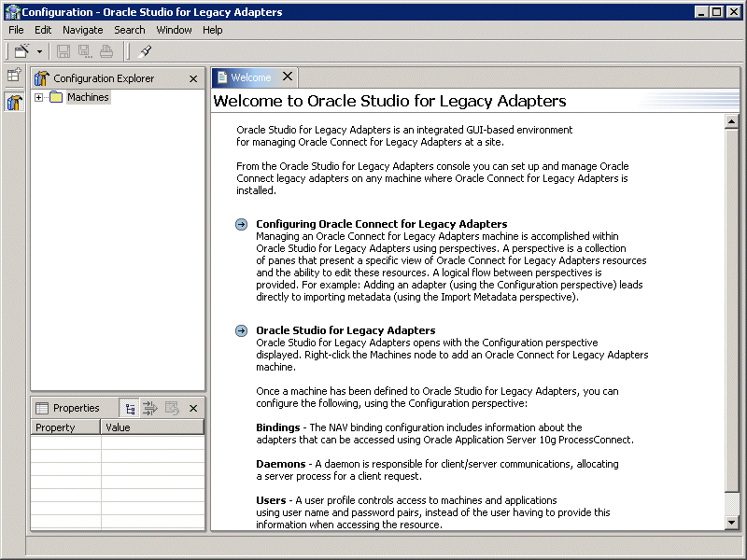Select the Machines folder icon
Image resolution: width=747 pixels, height=560 pixels.
coord(56,97)
